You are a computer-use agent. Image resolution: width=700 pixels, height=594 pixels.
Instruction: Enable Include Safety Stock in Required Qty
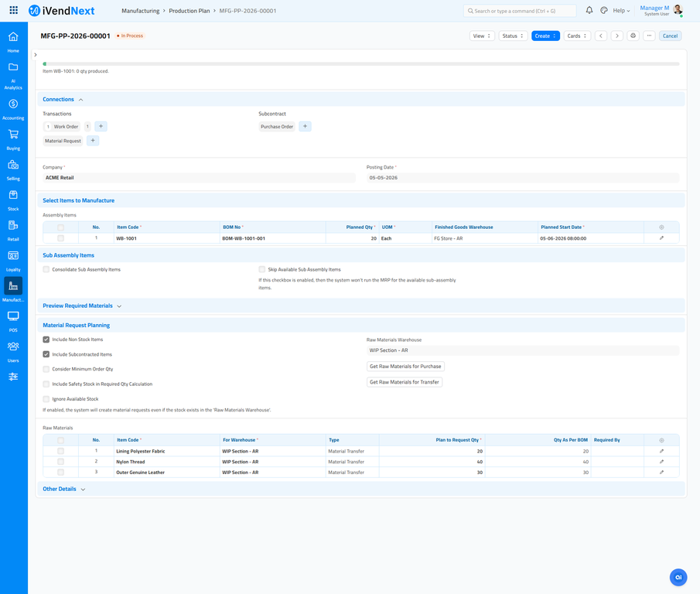tap(46, 384)
